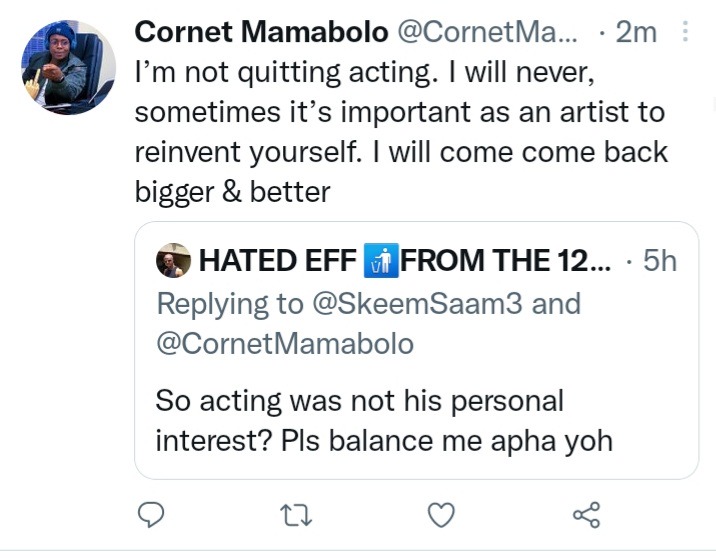Open the @CornetMamabolo mention in quoted reply
716x558 pixels.
285,343
